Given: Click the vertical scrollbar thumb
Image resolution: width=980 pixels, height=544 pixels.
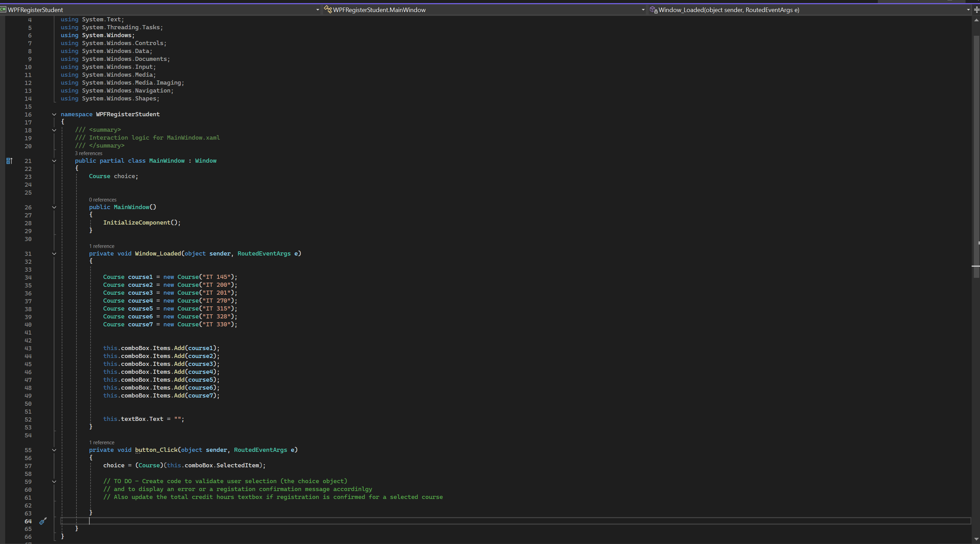Looking at the screenshot, I should 976,156.
